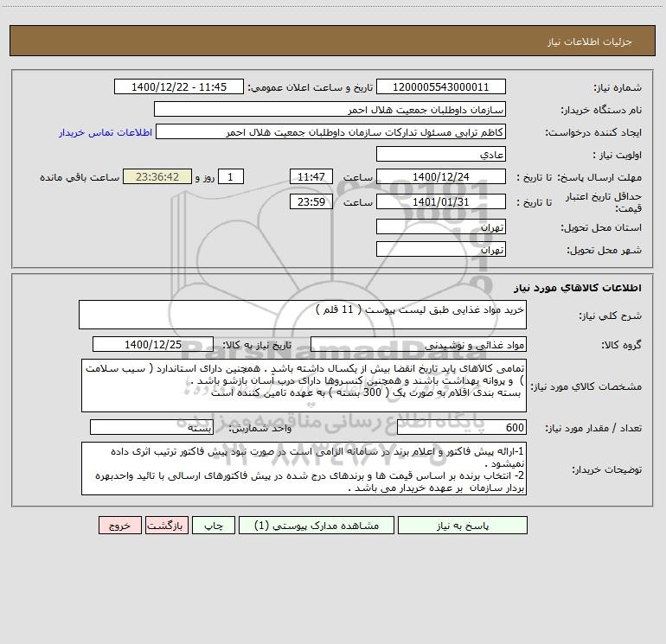Screen dimensions: 666x644
Task: Click the جزئیات اطلاعات نیاز header title
Action: click(x=589, y=41)
